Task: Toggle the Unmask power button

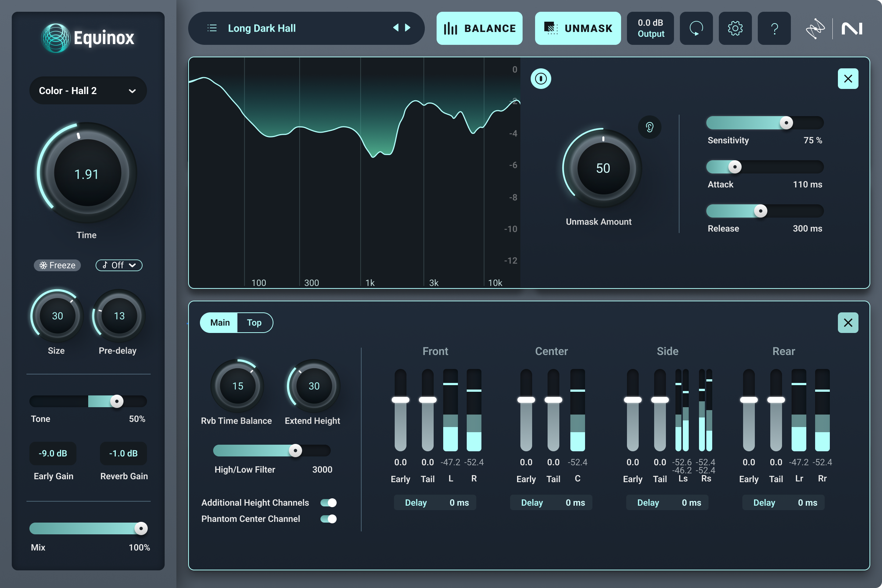Action: point(541,79)
